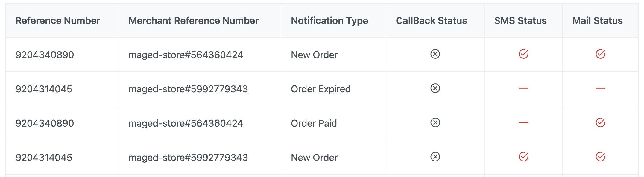Select maged-store#5992779343 in Order Expired row
The height and width of the screenshot is (177, 644).
click(188, 89)
